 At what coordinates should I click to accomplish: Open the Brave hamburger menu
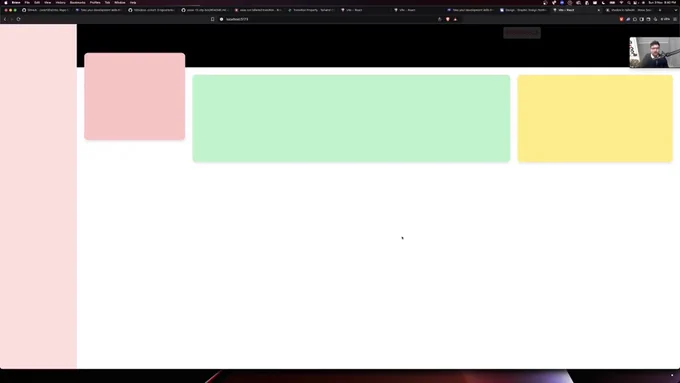[675, 19]
